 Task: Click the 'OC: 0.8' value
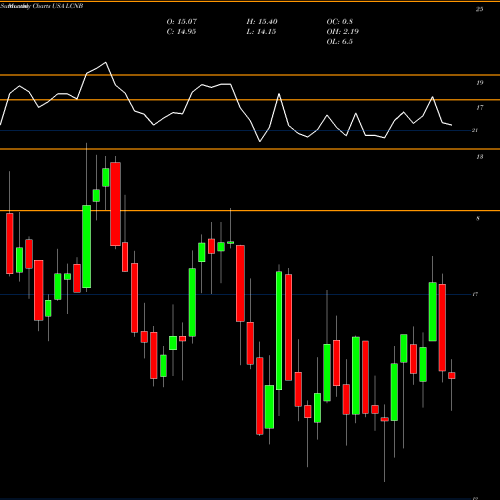pos(340,22)
